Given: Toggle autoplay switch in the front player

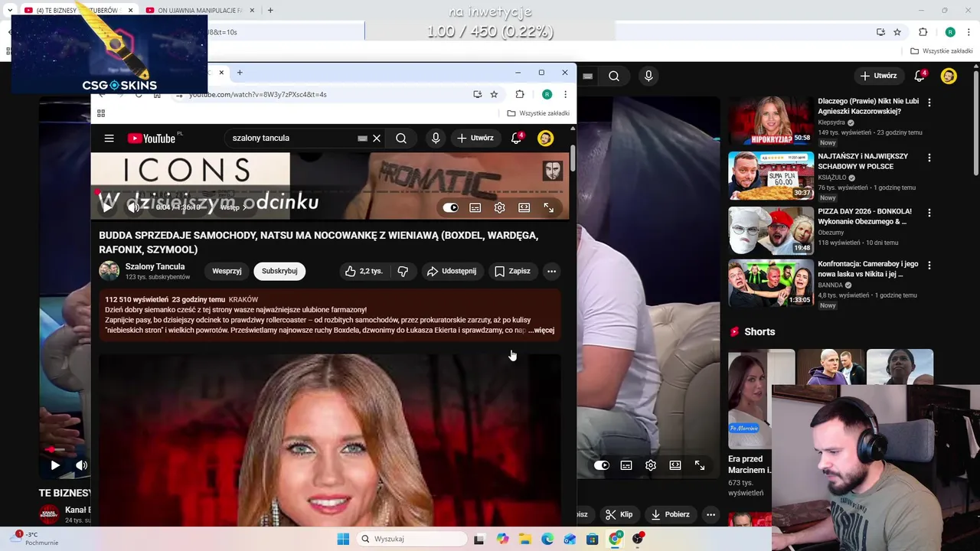Looking at the screenshot, I should pos(450,207).
